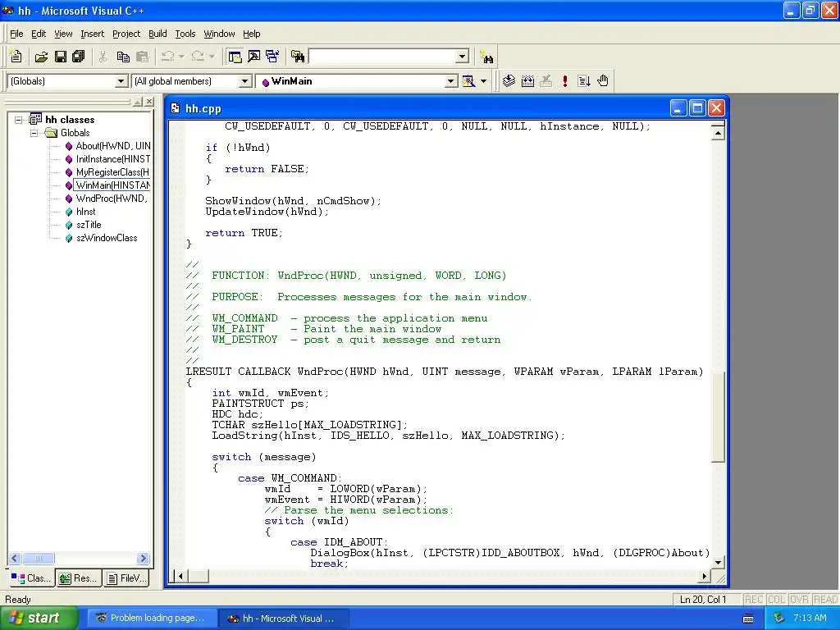Open the Build menu
840x630 pixels.
click(157, 34)
